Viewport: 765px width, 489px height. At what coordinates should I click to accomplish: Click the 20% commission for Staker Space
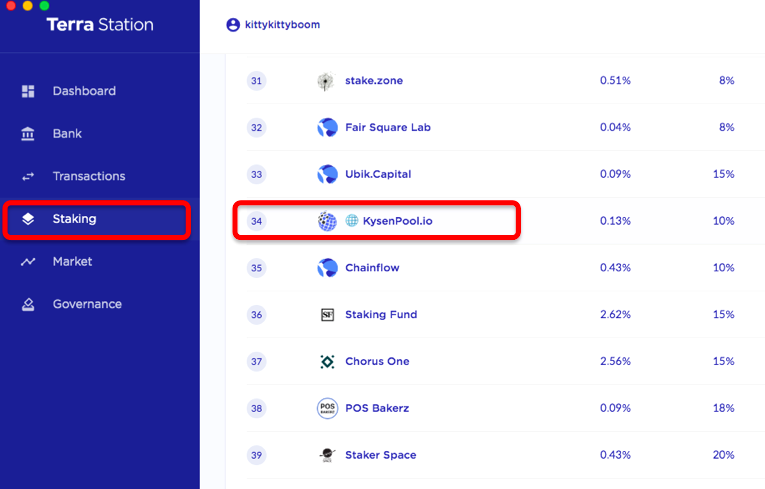[724, 455]
